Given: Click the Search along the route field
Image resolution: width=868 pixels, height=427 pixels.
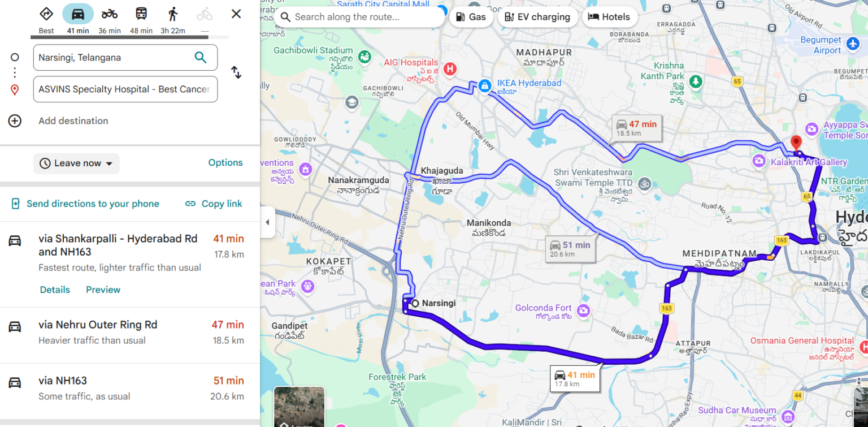Looking at the screenshot, I should (x=362, y=17).
